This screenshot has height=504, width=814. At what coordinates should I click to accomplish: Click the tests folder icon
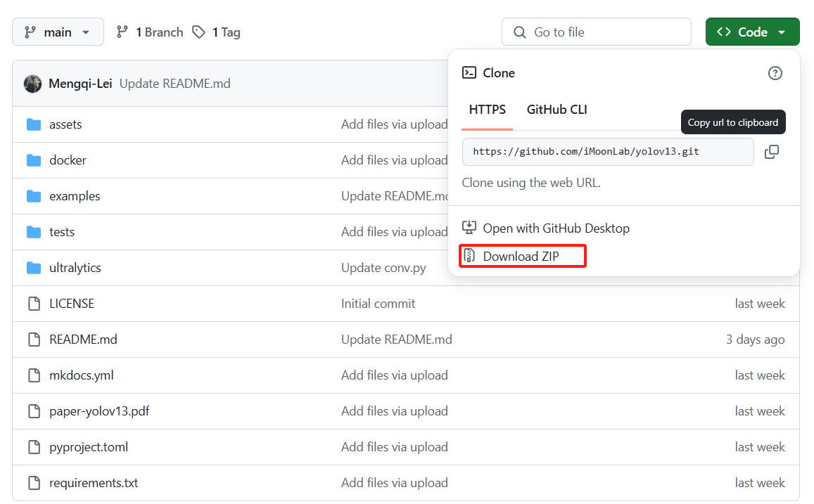coord(34,232)
